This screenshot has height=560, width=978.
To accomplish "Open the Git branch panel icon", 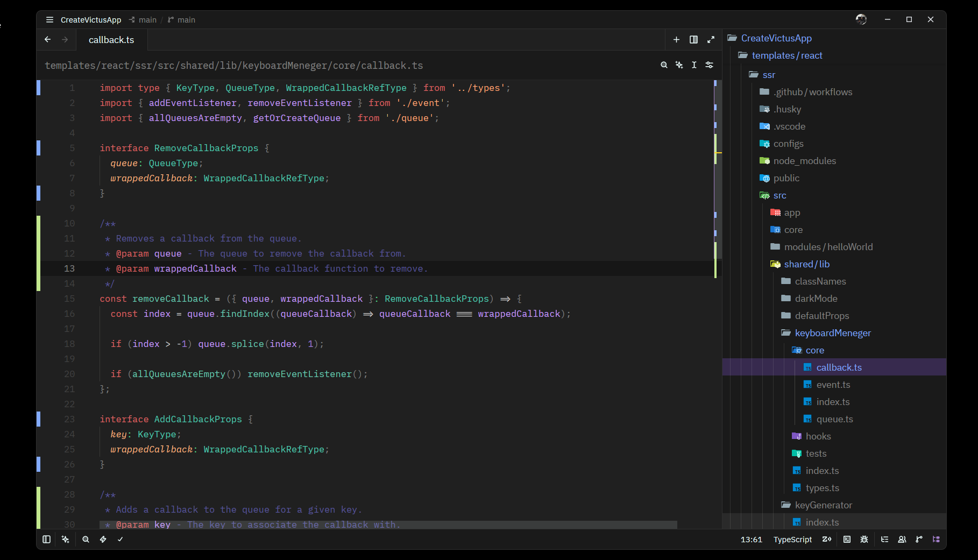I will click(x=919, y=539).
